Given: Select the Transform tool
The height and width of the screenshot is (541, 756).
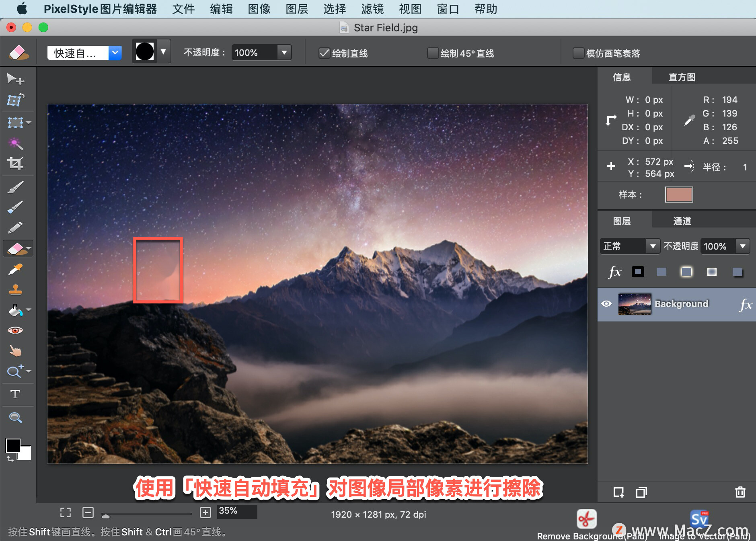Looking at the screenshot, I should point(15,100).
